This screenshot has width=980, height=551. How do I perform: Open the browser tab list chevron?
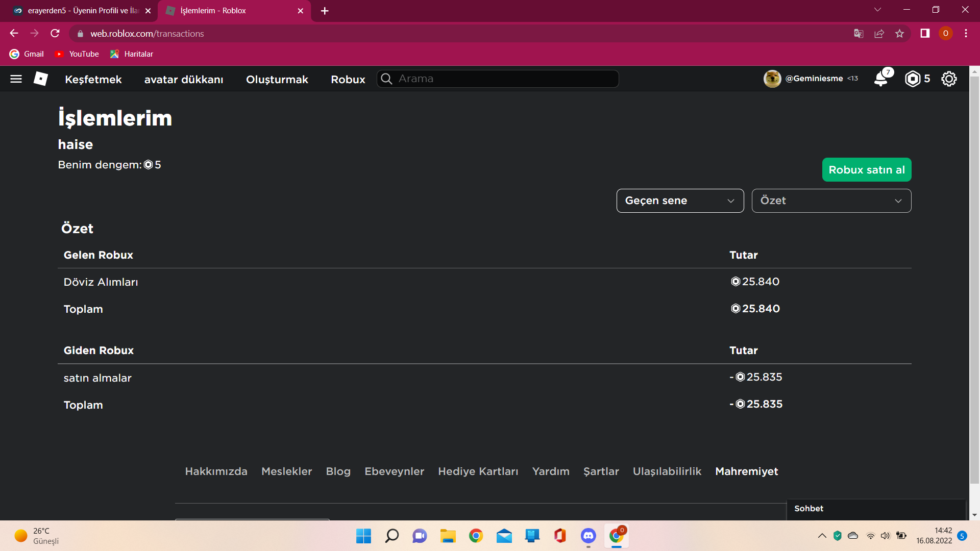[877, 10]
